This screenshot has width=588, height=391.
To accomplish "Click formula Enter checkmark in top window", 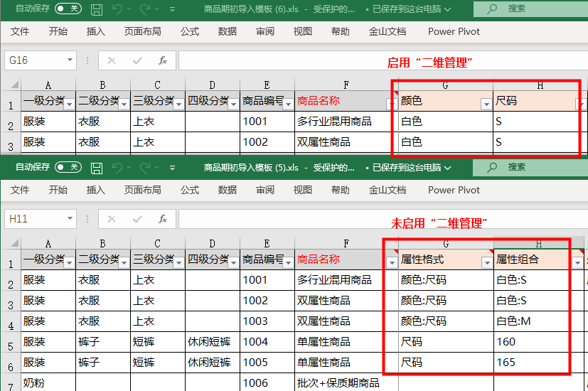I will click(x=137, y=60).
